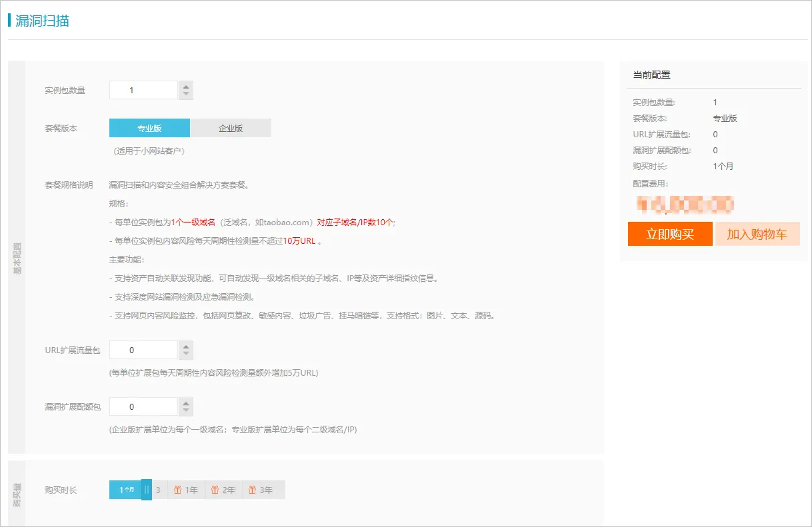Select the 专业版 package option
The width and height of the screenshot is (812, 527).
pos(149,128)
